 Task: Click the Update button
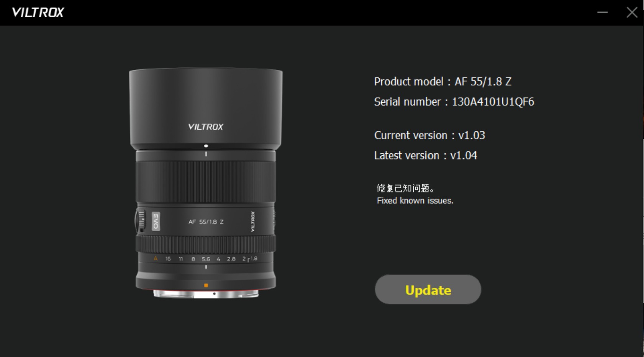[x=428, y=290]
